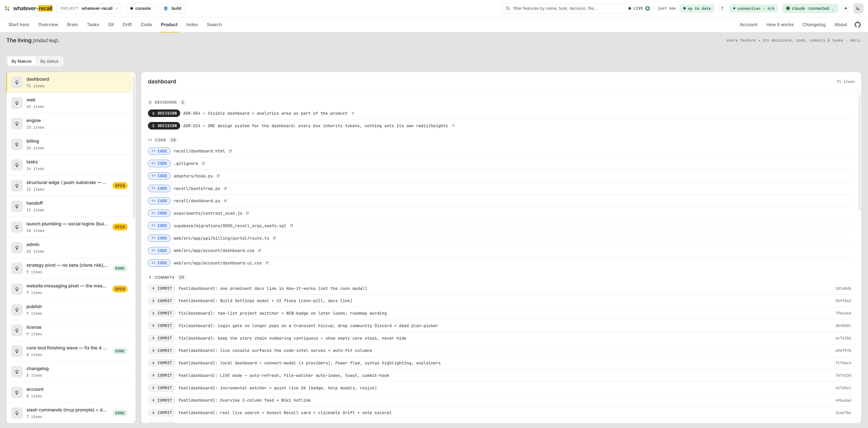This screenshot has width=868, height=428.
Task: Open the Search tab
Action: (214, 25)
